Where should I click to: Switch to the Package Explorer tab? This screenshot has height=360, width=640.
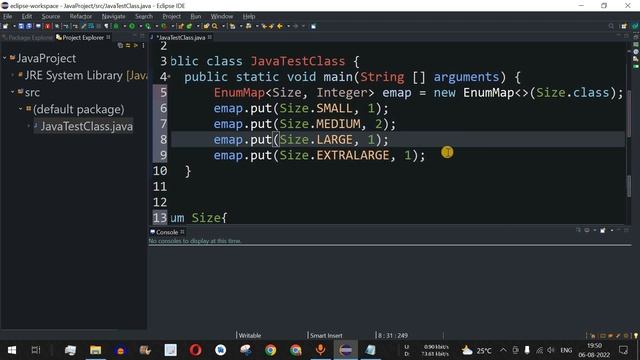pyautogui.click(x=27, y=37)
